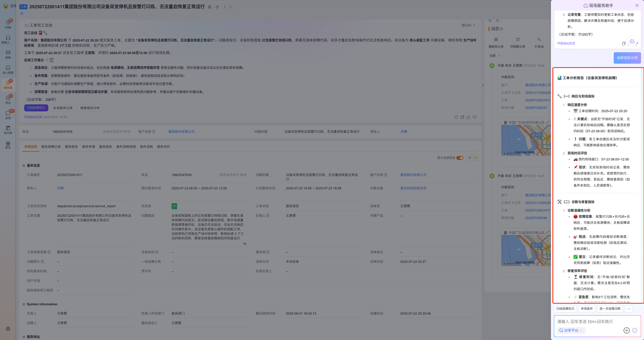Open the 纷享平台 source dropdown
Screen dimensions: 644x340
(x=571, y=330)
